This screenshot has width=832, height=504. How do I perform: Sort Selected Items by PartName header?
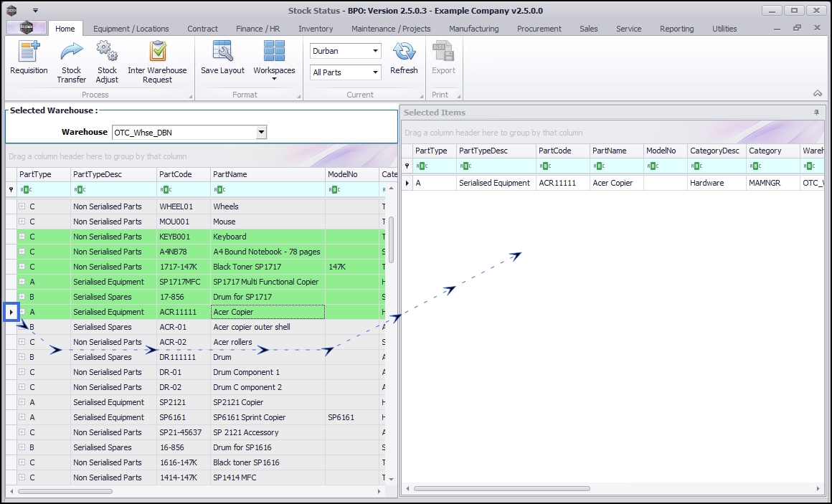(617, 151)
